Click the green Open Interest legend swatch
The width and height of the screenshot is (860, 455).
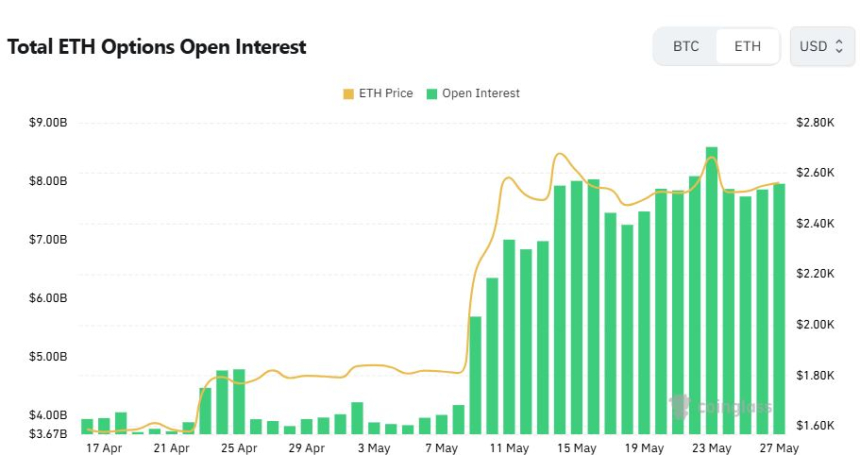pos(432,94)
